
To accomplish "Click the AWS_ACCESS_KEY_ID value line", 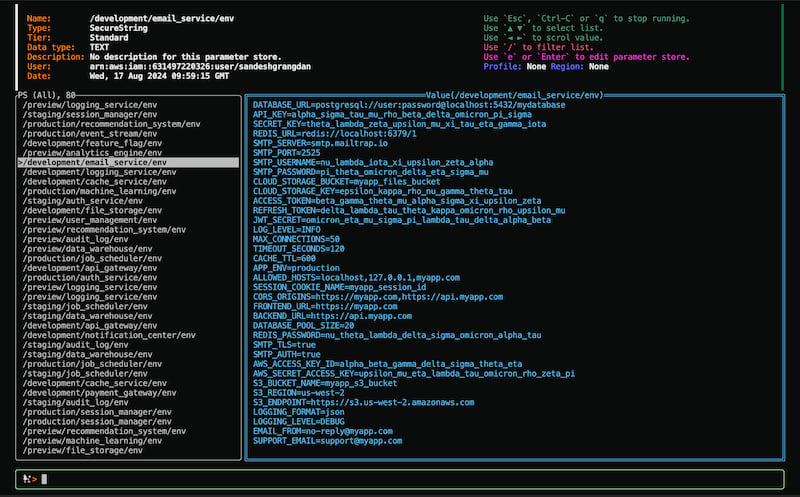I will click(x=388, y=364).
